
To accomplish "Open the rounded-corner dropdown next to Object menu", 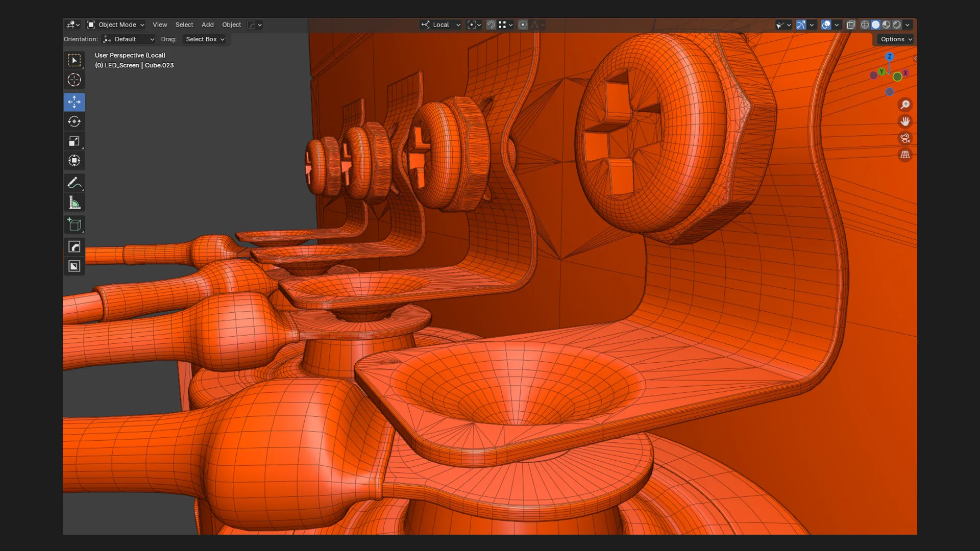I will (255, 24).
